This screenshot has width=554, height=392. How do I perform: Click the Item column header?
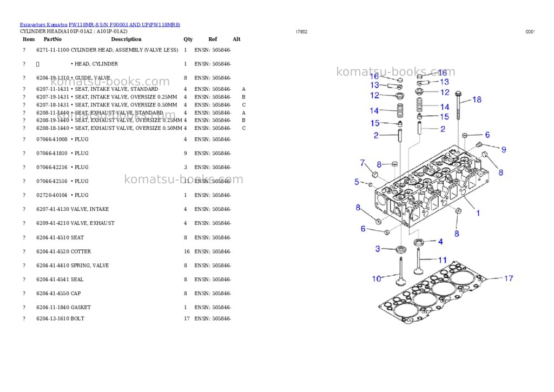pyautogui.click(x=29, y=39)
